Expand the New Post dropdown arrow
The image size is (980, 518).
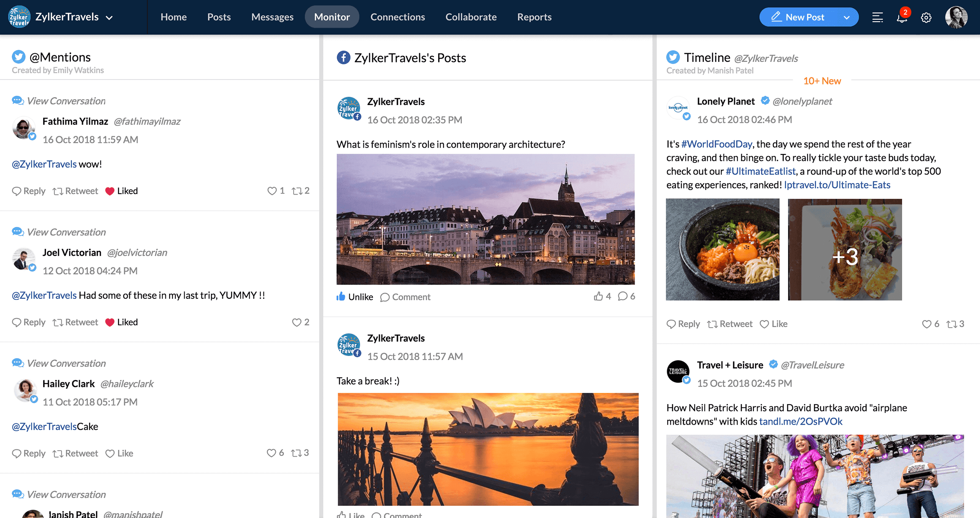(x=846, y=17)
